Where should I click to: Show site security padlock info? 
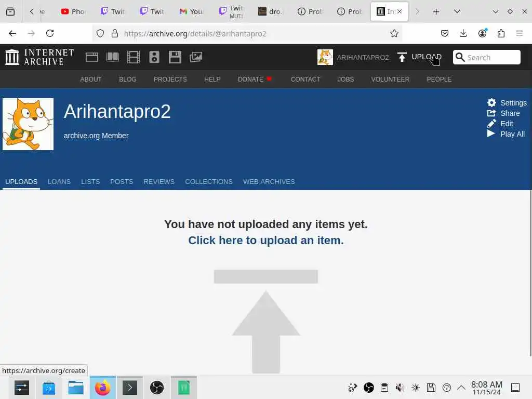click(x=115, y=33)
